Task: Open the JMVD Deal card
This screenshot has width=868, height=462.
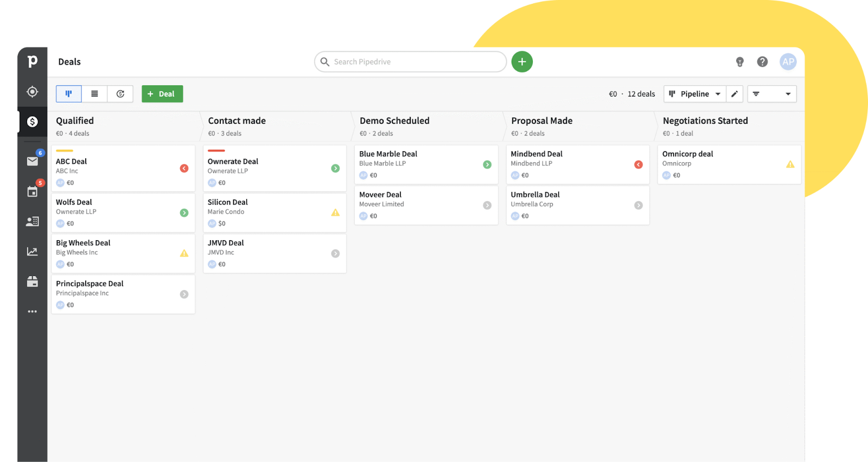Action: coord(275,253)
